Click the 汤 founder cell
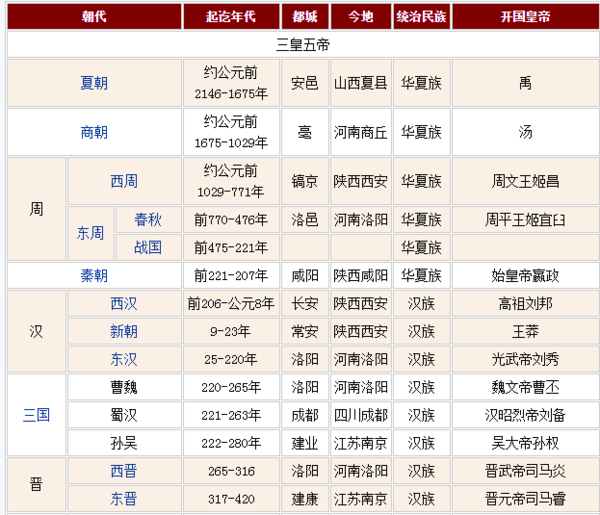Image resolution: width=600 pixels, height=515 pixels. click(526, 132)
